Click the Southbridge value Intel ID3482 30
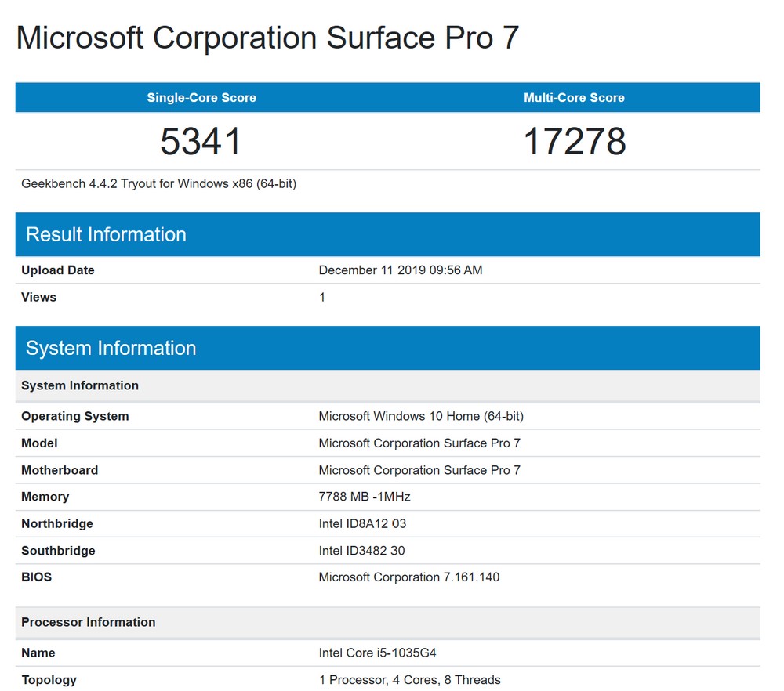784x691 pixels. 361,551
